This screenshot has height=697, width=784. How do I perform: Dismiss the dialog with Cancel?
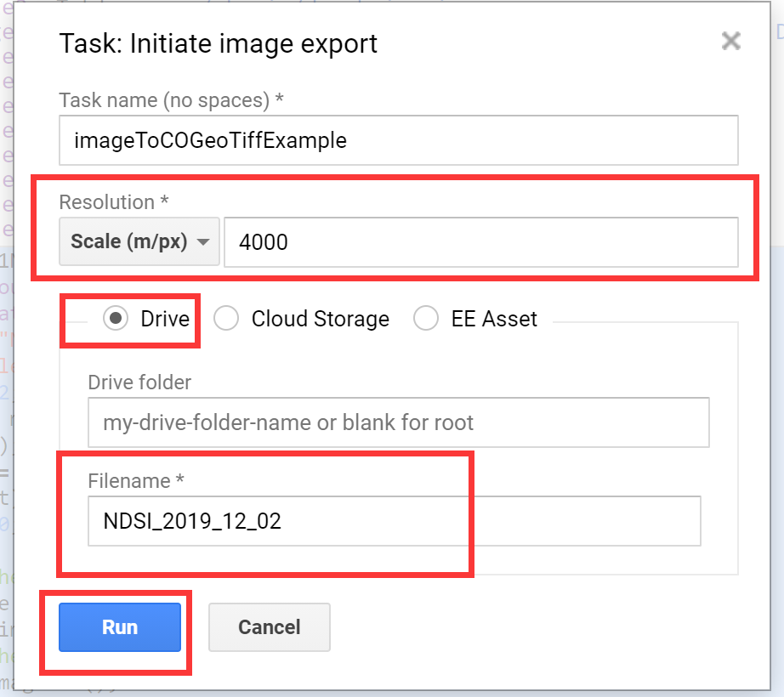tap(269, 626)
